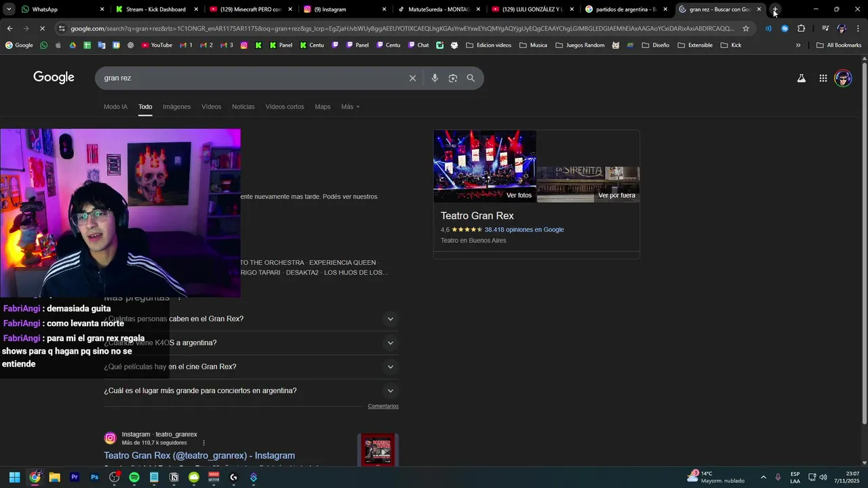The width and height of the screenshot is (868, 488).
Task: Click the Comentarios feedback link
Action: 383,406
